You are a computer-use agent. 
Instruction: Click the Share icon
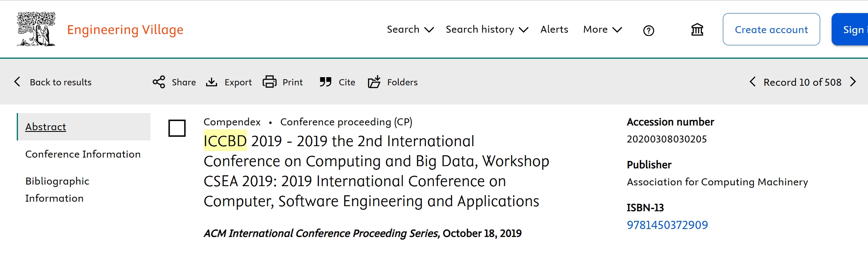pyautogui.click(x=159, y=82)
